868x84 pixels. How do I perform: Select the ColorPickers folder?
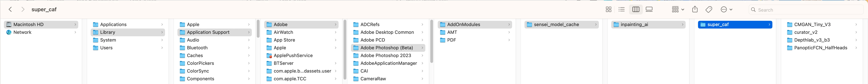(x=215, y=63)
